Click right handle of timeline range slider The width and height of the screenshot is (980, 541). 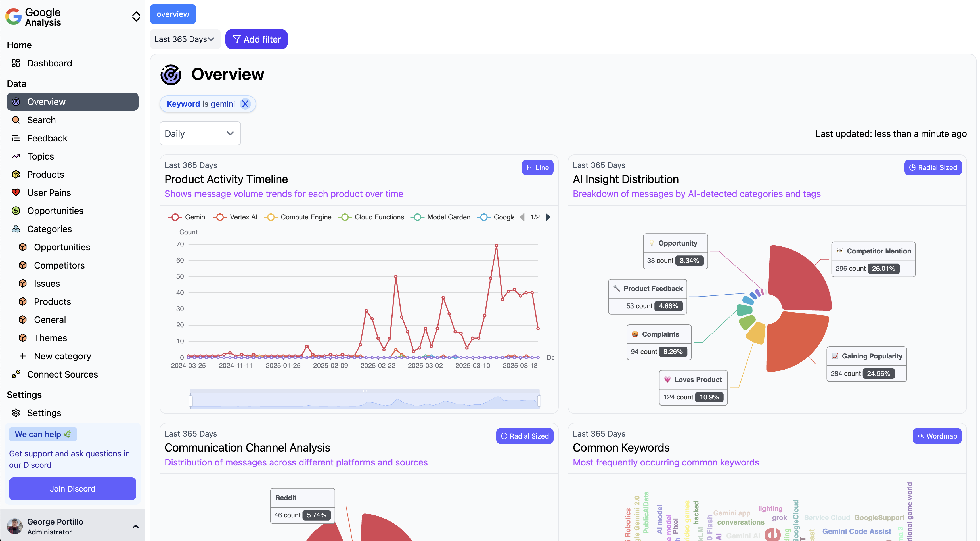pos(539,400)
